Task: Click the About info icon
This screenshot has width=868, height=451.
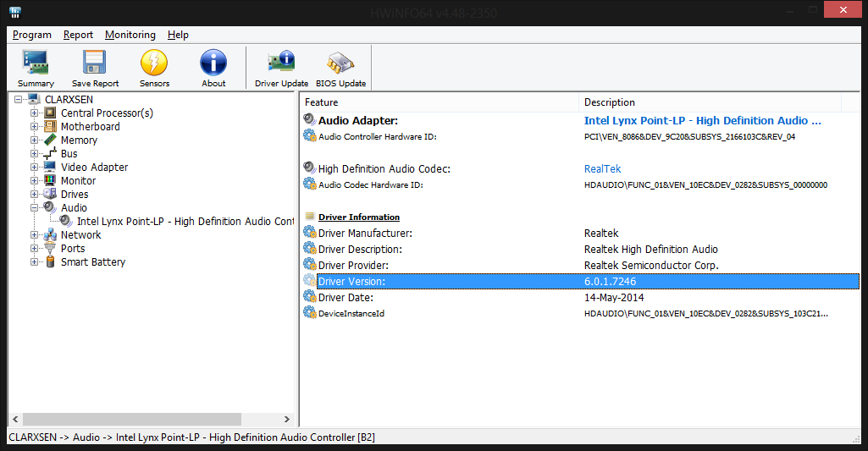Action: pyautogui.click(x=213, y=63)
